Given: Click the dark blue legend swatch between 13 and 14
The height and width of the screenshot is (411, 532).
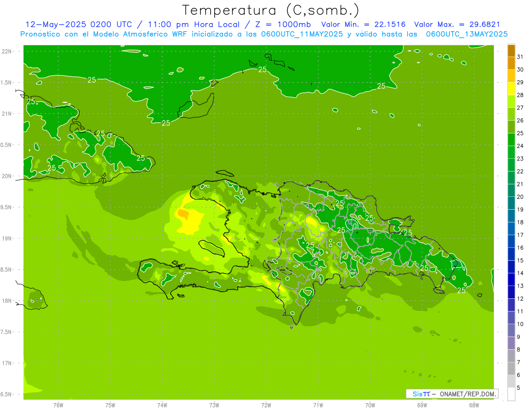Looking at the screenshot, I should [511, 279].
